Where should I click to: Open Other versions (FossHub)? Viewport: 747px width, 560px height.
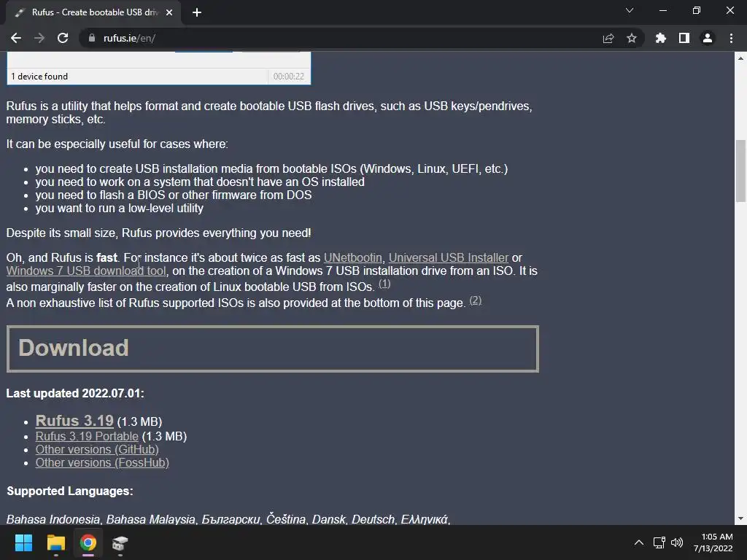tap(102, 463)
